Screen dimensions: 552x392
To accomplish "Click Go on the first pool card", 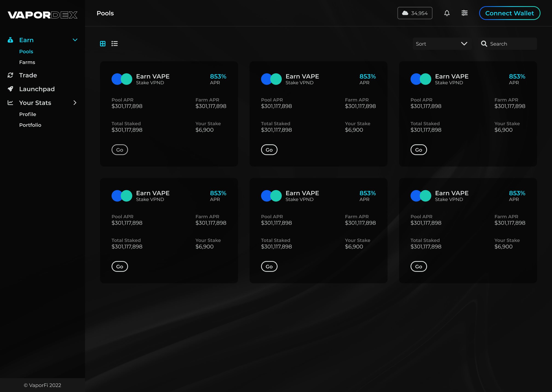I will [120, 150].
